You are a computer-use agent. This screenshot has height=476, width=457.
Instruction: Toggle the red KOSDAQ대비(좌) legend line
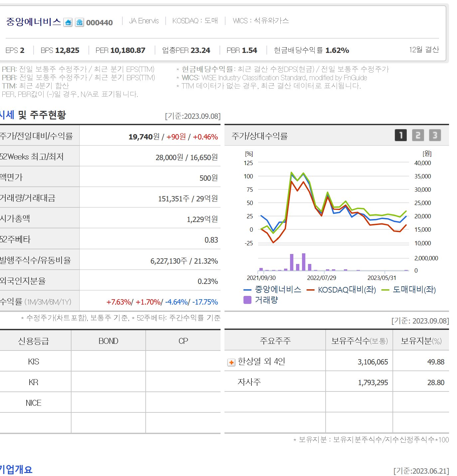341,290
